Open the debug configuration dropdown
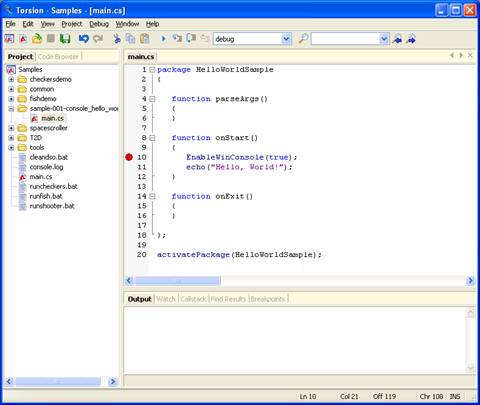The image size is (480, 405). click(x=286, y=39)
